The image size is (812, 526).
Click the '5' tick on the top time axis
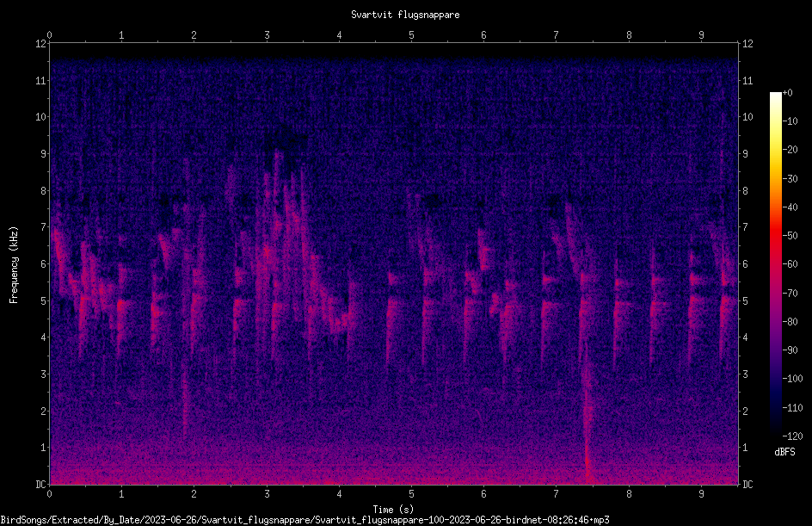tap(411, 35)
